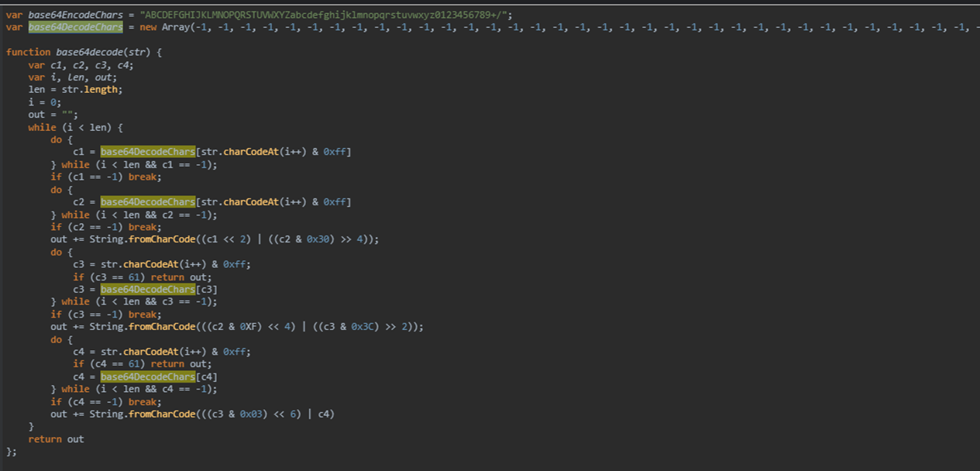
Task: Place cursor on the 'var c1, c2, c3, c4;' line
Action: (81, 65)
